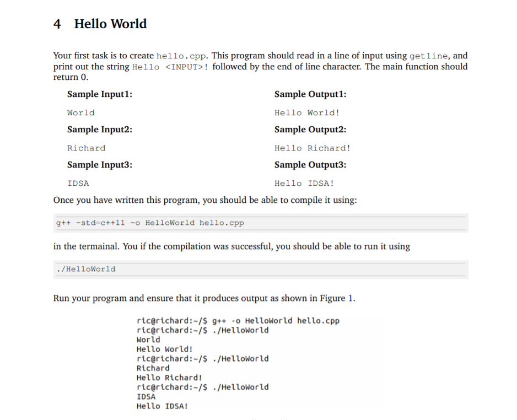Click the Hello World! sample output text
Image resolution: width=517 pixels, height=420 pixels.
(307, 112)
